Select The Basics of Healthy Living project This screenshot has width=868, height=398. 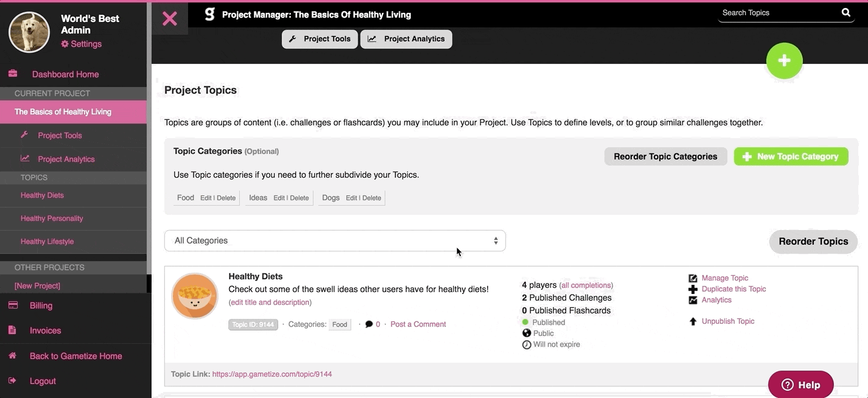73,112
